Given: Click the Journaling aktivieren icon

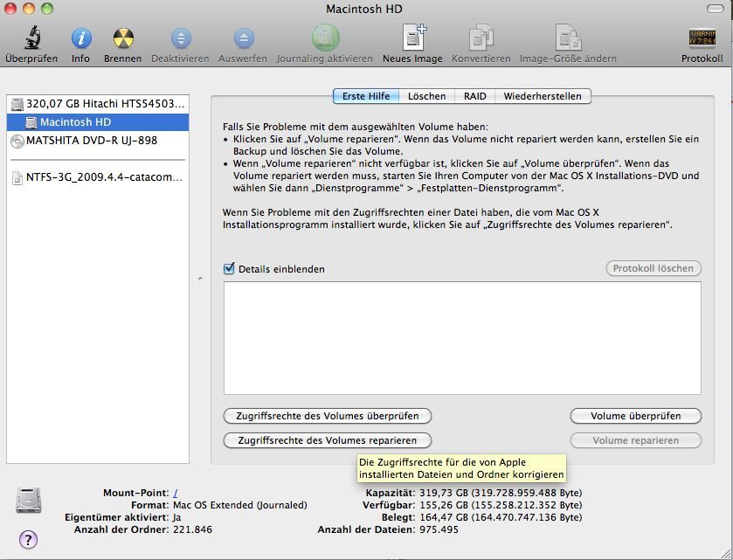Looking at the screenshot, I should coord(325,38).
